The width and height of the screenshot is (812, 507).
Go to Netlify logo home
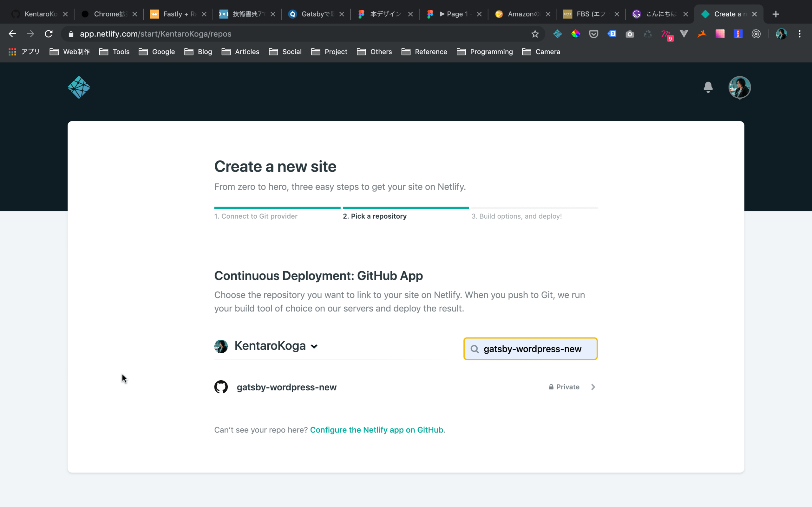pyautogui.click(x=79, y=87)
